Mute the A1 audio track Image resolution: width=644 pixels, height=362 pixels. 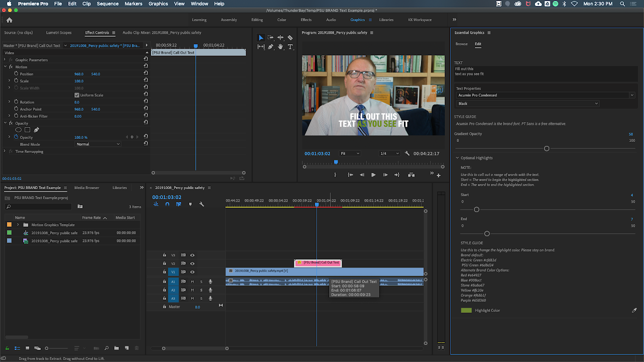coord(193,282)
